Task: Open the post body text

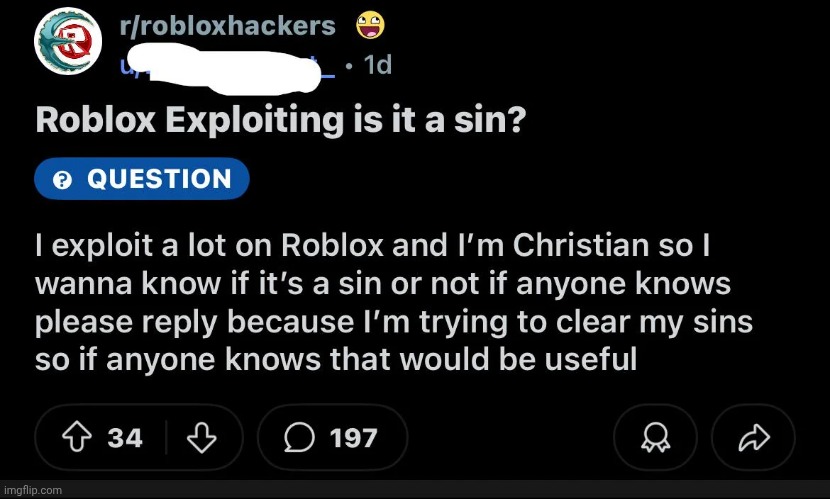Action: click(394, 303)
